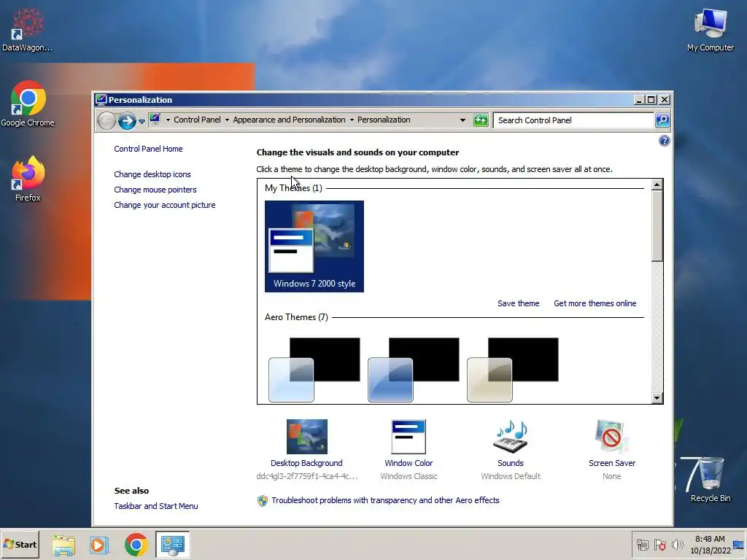Select Windows 7 2000 style theme
The image size is (747, 560).
pos(314,246)
